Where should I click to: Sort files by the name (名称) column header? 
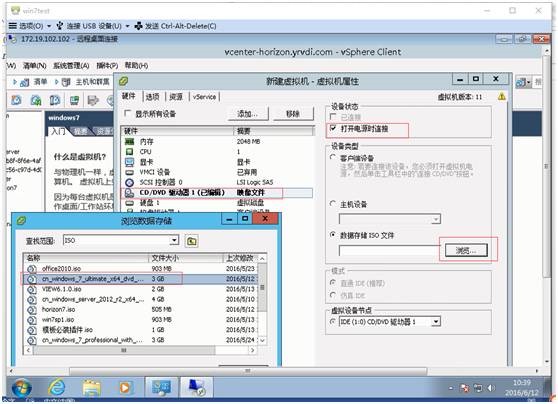(86, 258)
